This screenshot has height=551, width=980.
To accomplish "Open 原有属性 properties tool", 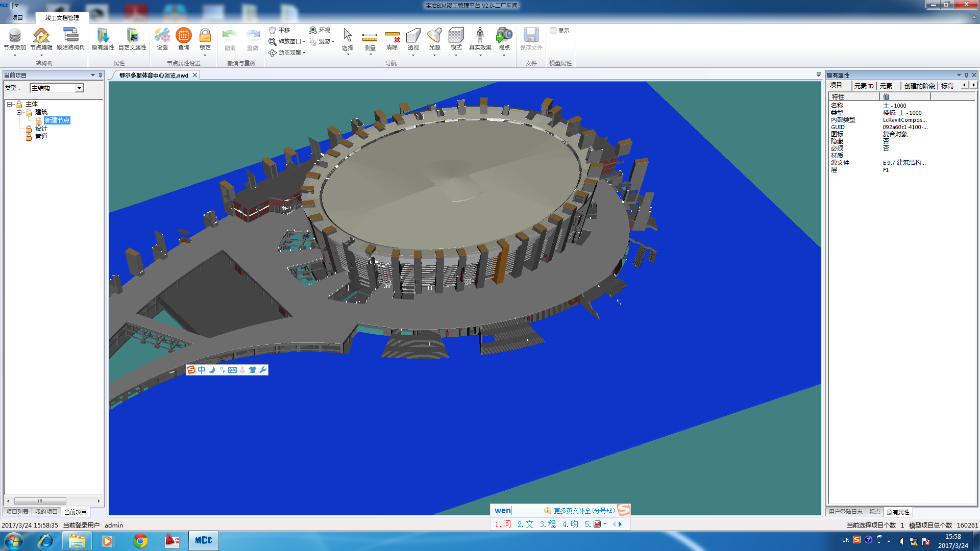I will tap(103, 39).
